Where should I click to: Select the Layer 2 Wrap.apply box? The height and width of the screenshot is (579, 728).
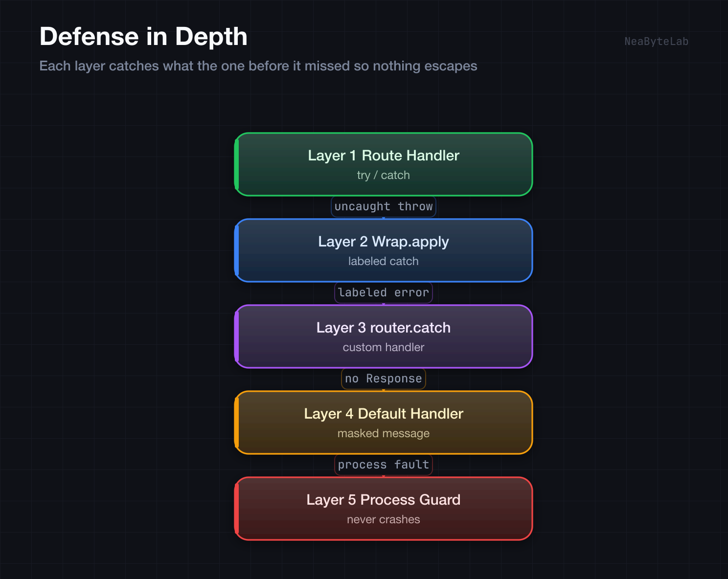[384, 250]
